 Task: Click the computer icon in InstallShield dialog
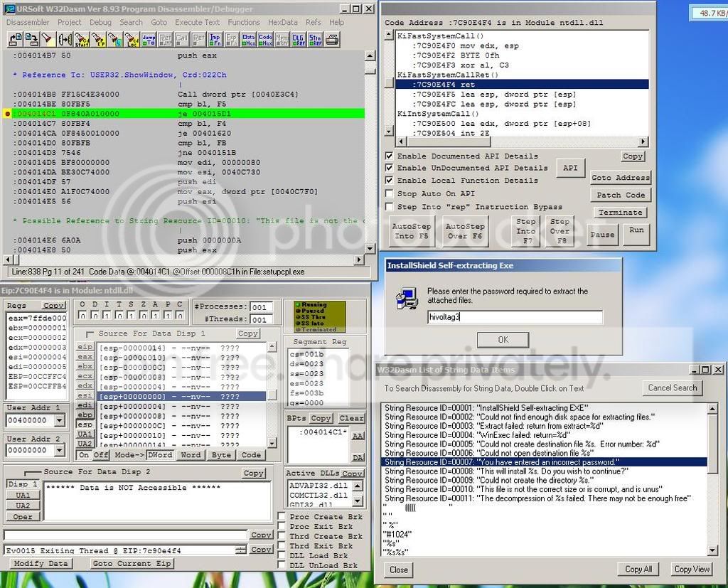click(x=407, y=298)
